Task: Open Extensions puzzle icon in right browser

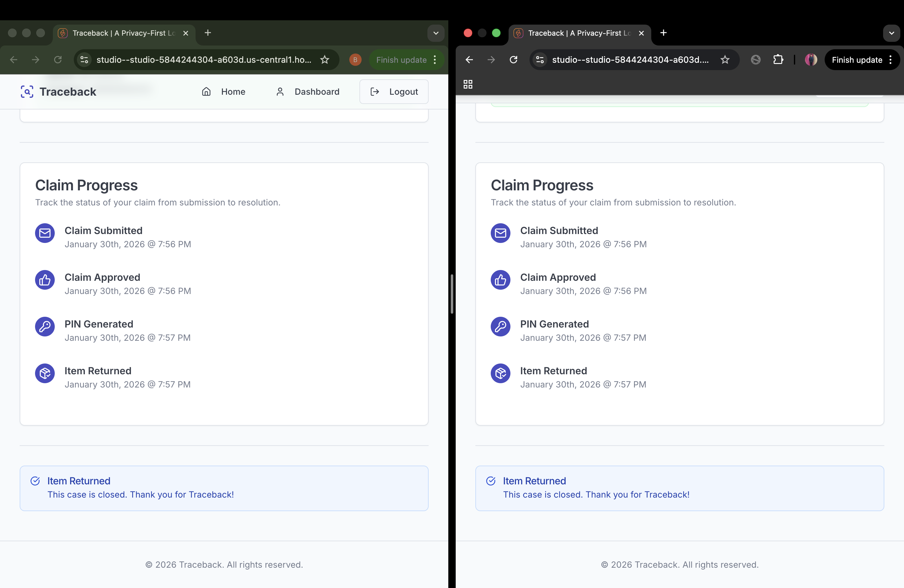Action: 778,60
